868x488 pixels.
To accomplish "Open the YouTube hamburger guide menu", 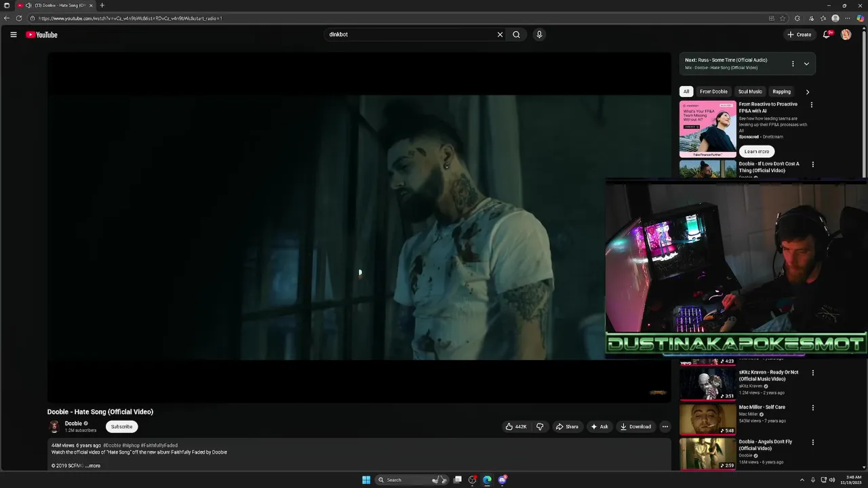I will 13,35.
